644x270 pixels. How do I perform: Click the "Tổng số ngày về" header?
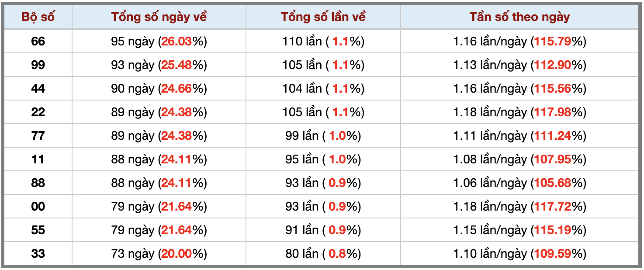pos(159,17)
